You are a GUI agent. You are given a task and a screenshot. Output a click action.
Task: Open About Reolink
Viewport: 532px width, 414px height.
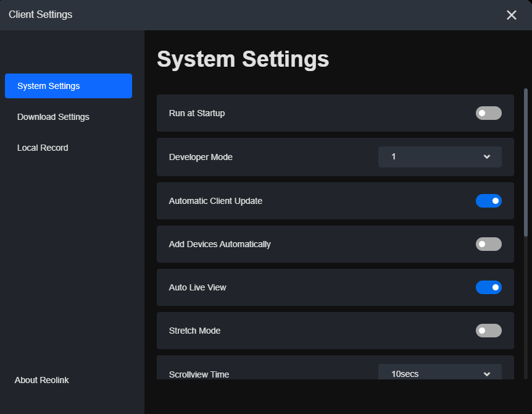42,380
